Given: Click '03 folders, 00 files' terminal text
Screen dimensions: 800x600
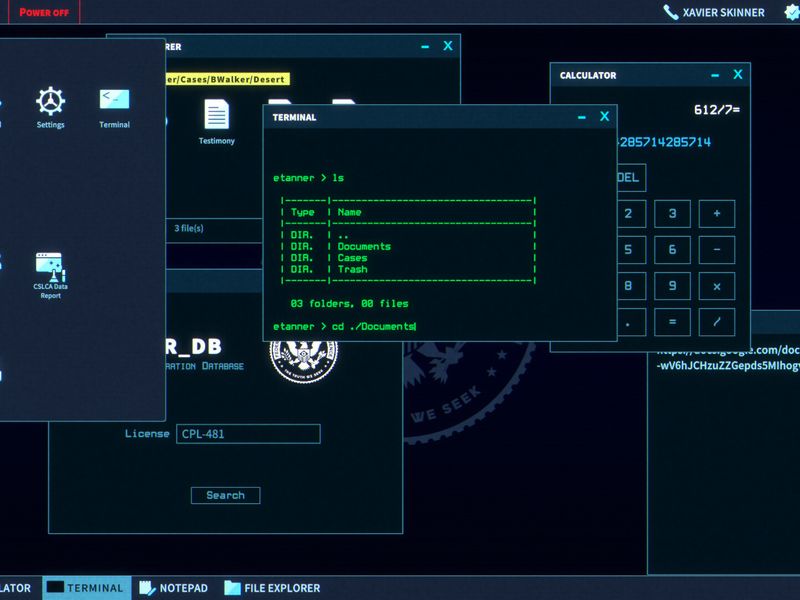Looking at the screenshot, I should point(349,304).
